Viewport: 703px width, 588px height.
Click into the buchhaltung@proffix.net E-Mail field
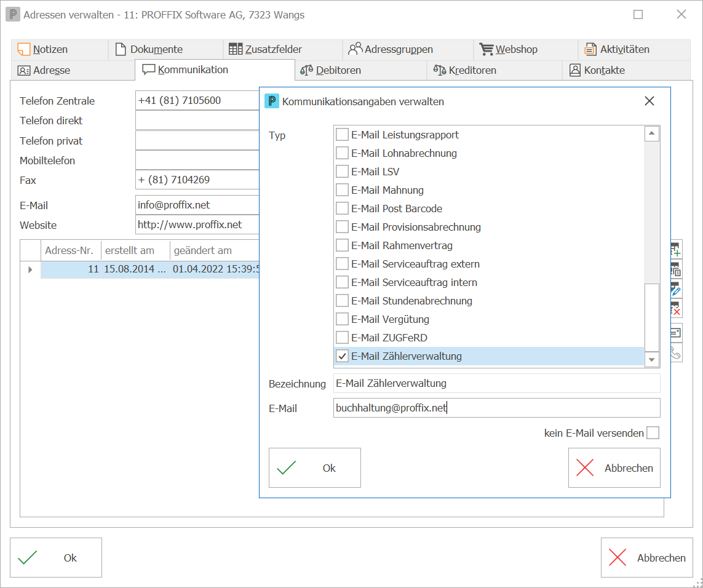tap(497, 408)
